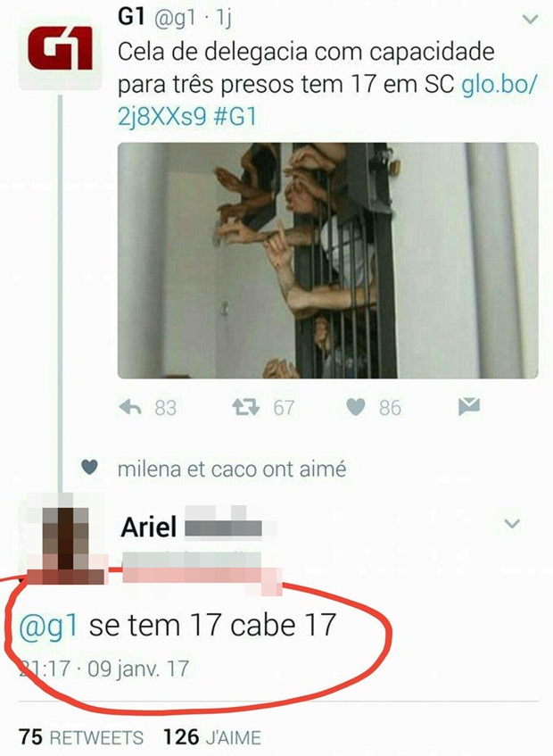The width and height of the screenshot is (553, 756).
Task: Tap the @g1 mention in Ariel's reply
Action: [x=49, y=626]
